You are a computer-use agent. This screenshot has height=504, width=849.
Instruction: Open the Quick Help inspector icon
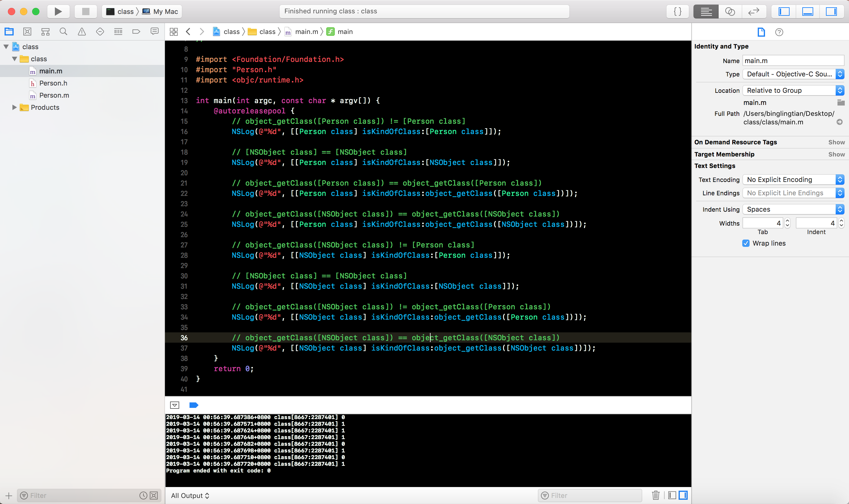[x=779, y=32]
